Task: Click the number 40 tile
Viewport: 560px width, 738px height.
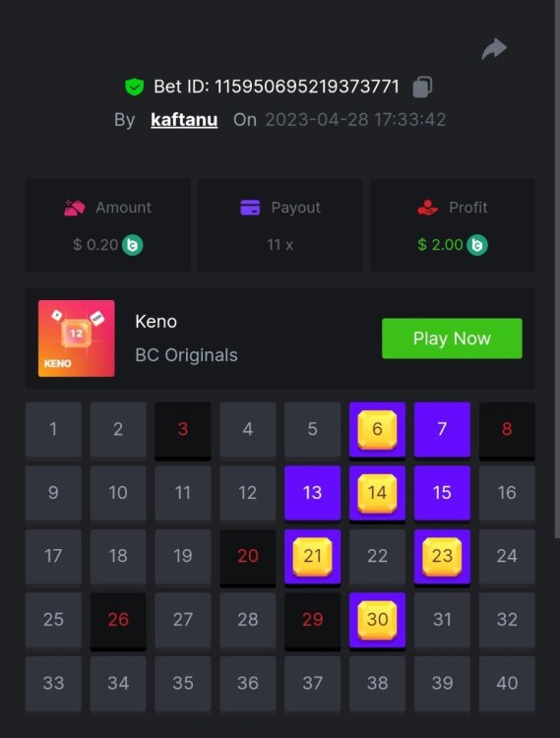Action: coord(507,684)
